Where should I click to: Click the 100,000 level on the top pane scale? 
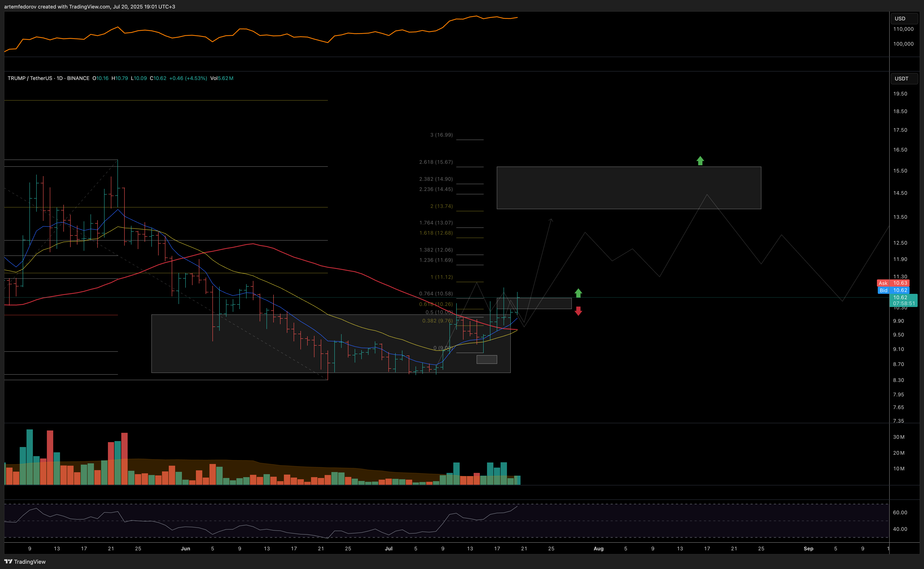point(903,44)
